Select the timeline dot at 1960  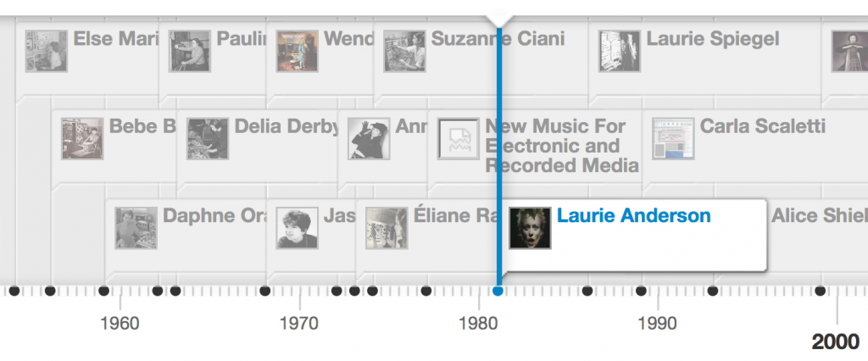[103, 292]
